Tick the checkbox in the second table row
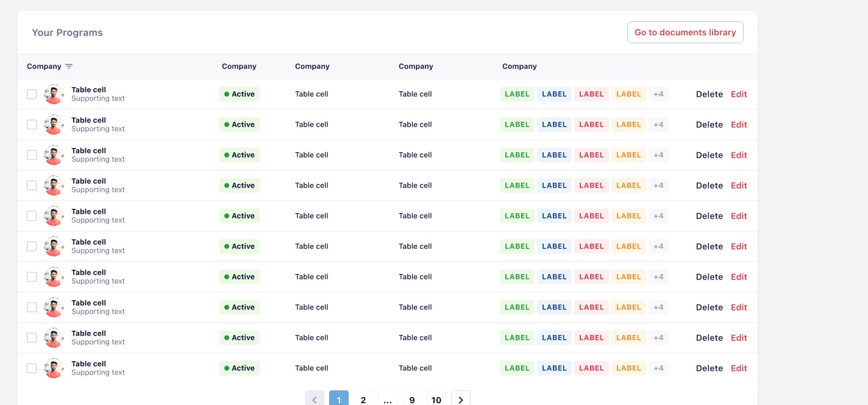868x405 pixels. (32, 125)
